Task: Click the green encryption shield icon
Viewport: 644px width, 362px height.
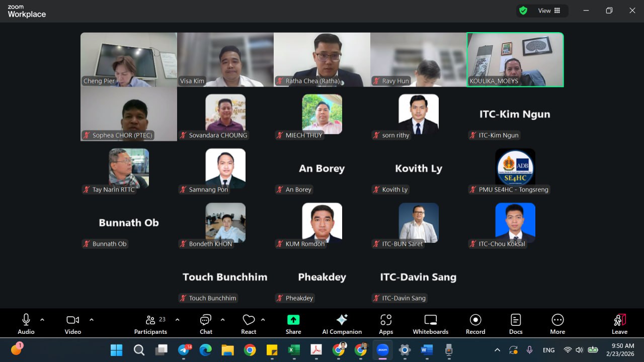Action: (523, 11)
